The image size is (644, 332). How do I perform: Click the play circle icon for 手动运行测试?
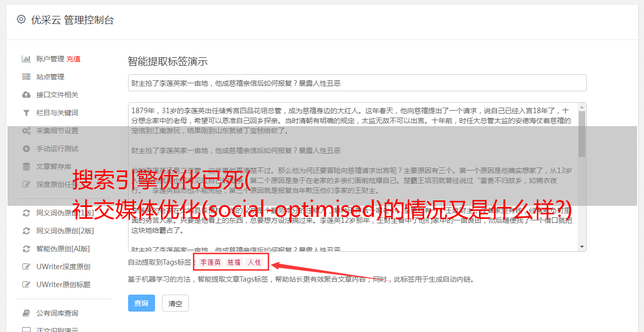tap(26, 149)
